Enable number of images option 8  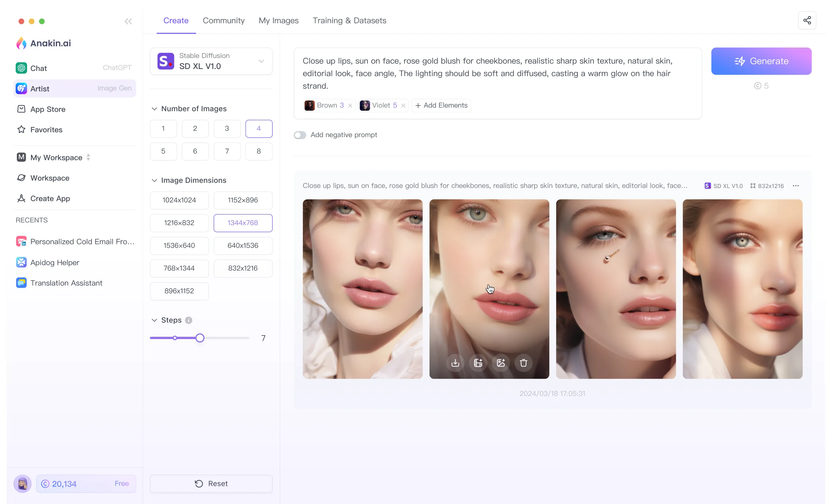point(259,151)
